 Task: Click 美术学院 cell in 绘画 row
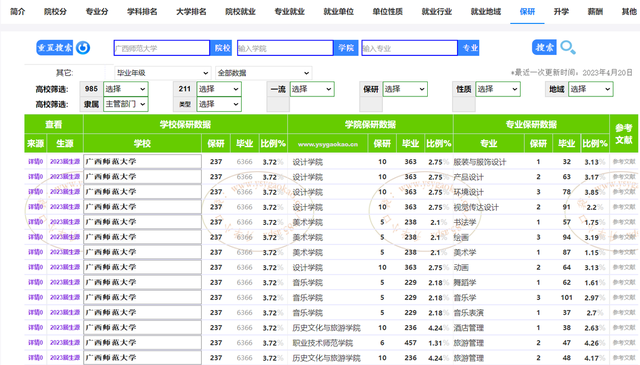[x=308, y=237]
